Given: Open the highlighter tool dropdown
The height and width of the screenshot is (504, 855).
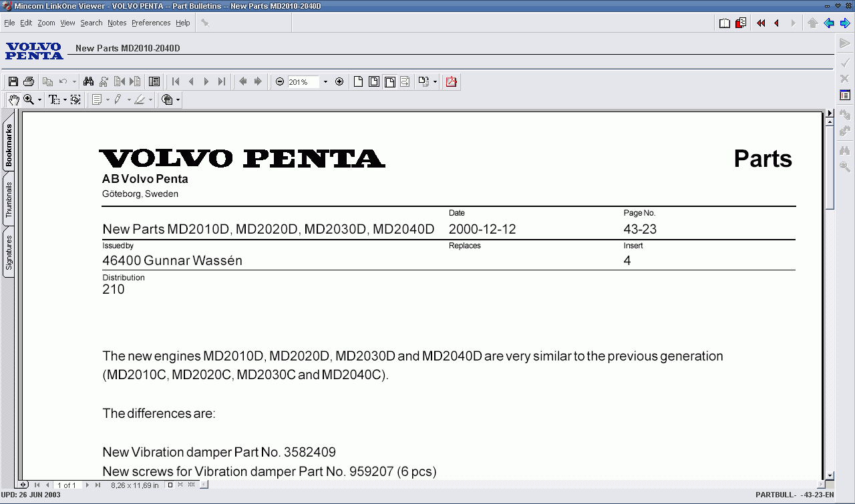Looking at the screenshot, I should pyautogui.click(x=152, y=99).
